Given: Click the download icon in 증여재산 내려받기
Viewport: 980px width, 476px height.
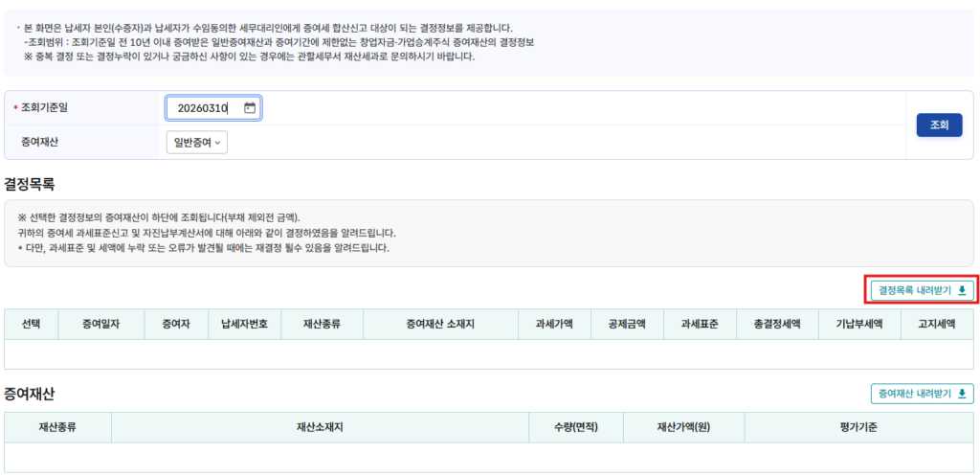Looking at the screenshot, I should coord(961,394).
